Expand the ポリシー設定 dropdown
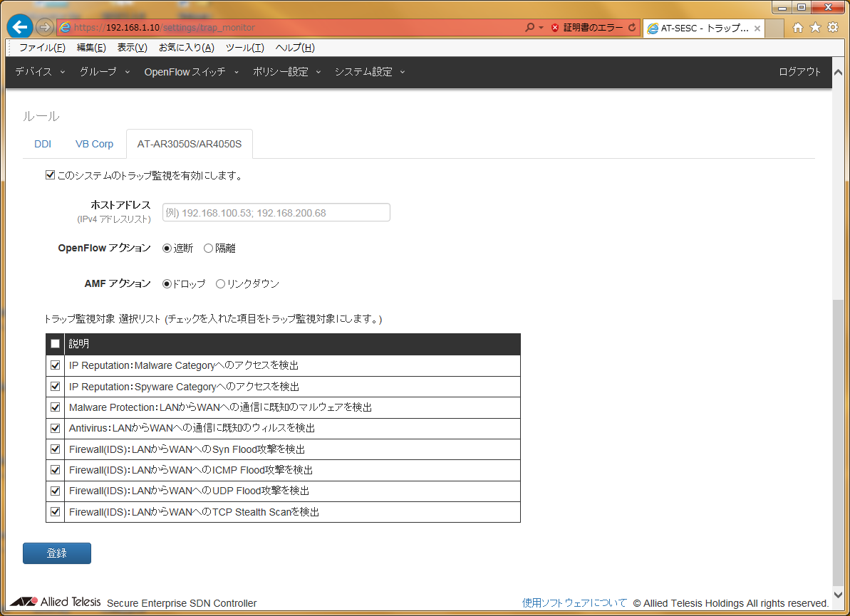This screenshot has height=616, width=850. coord(286,71)
